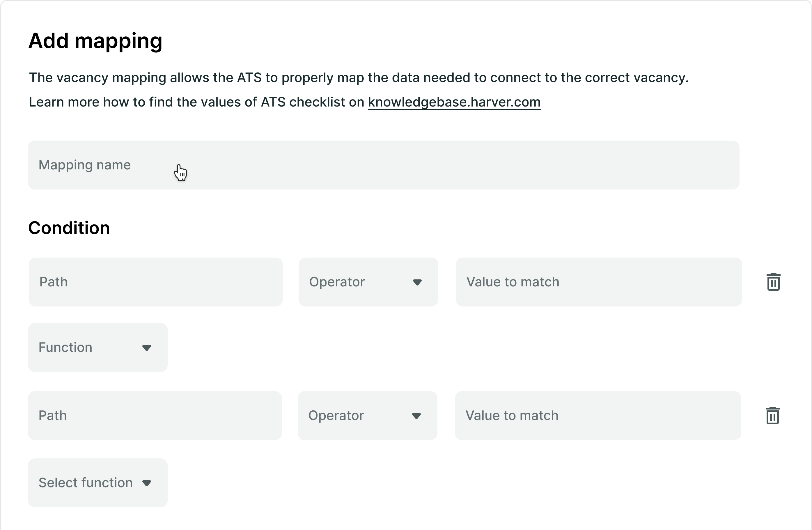812x530 pixels.
Task: Expand the Select function dropdown
Action: 97,483
